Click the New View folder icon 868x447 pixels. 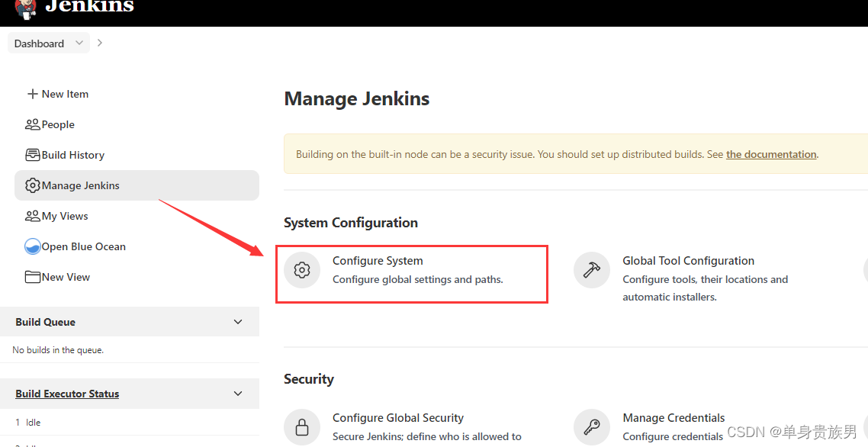pos(33,277)
